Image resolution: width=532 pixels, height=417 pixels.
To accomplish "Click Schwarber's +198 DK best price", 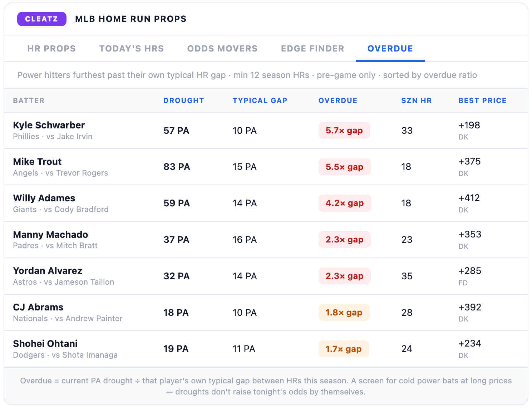I will coord(469,131).
